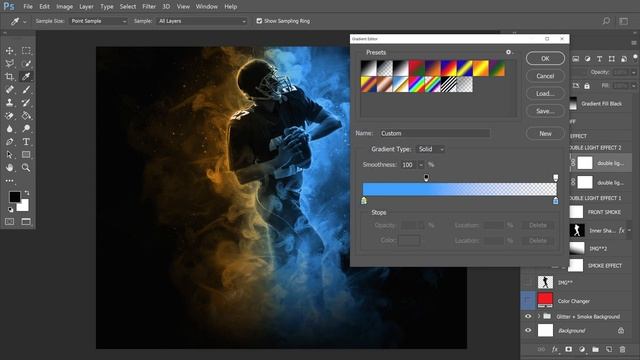Reset default foreground and background colors
The image size is (640, 360).
click(10, 210)
